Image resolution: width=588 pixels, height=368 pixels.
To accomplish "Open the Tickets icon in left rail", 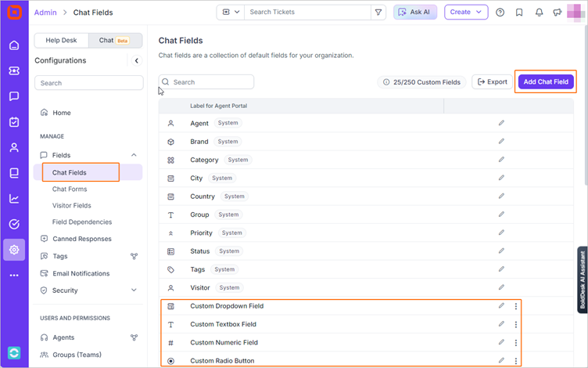I will [14, 71].
